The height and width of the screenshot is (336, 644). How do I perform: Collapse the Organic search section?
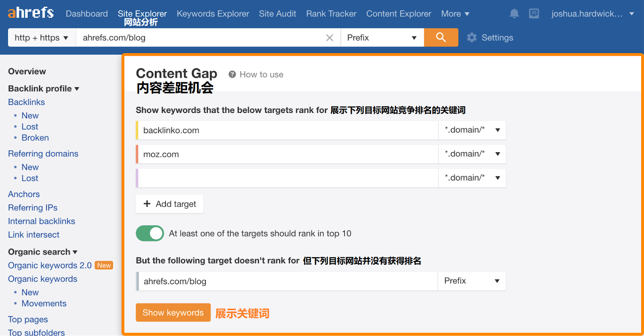coord(43,252)
